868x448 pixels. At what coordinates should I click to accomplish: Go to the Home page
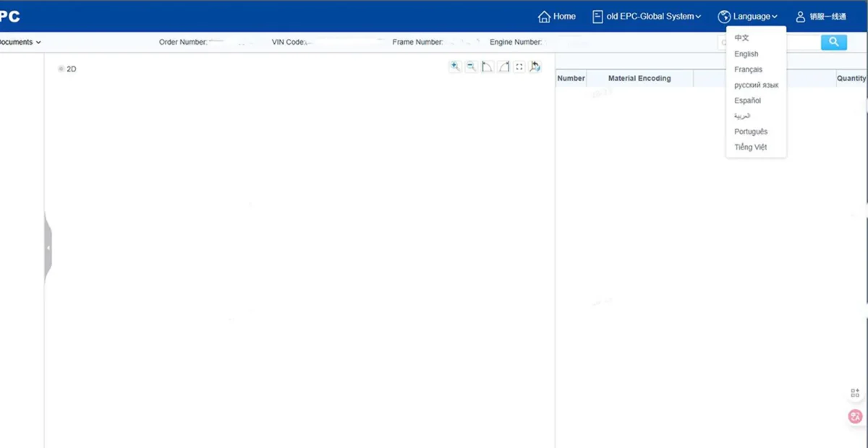pos(557,17)
